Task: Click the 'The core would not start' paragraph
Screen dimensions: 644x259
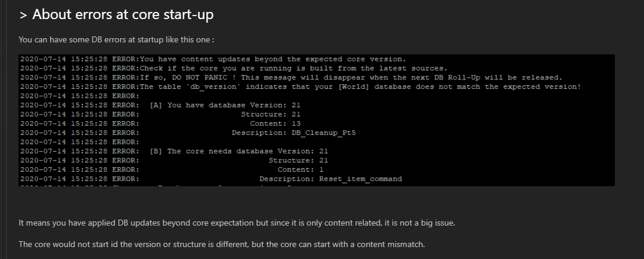Action: (222, 244)
